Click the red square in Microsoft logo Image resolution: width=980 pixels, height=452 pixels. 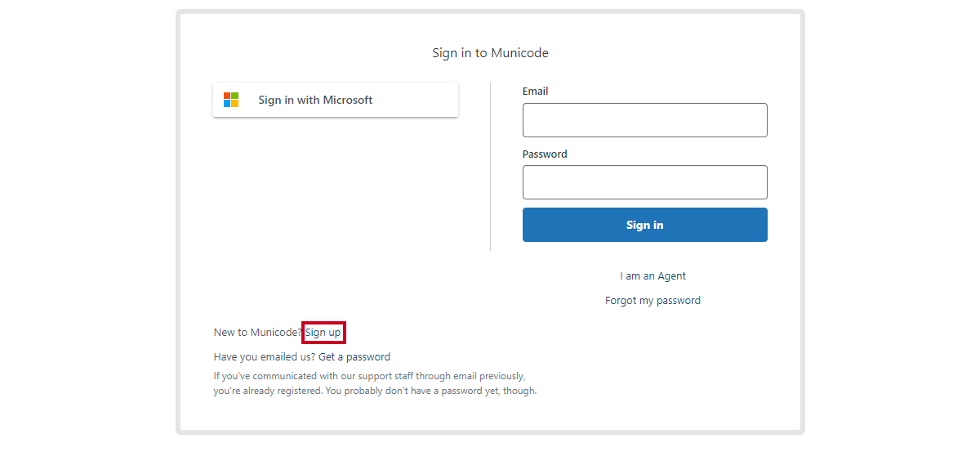(227, 96)
